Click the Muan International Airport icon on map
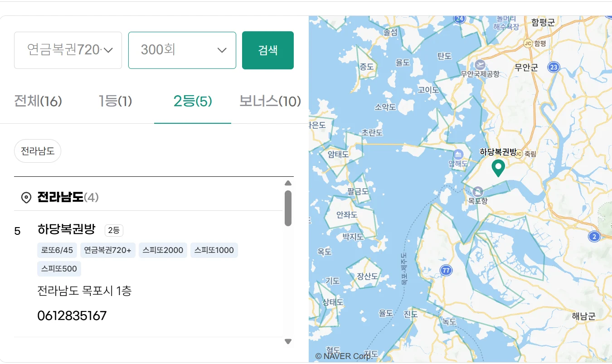The height and width of the screenshot is (364, 612). coord(479,64)
